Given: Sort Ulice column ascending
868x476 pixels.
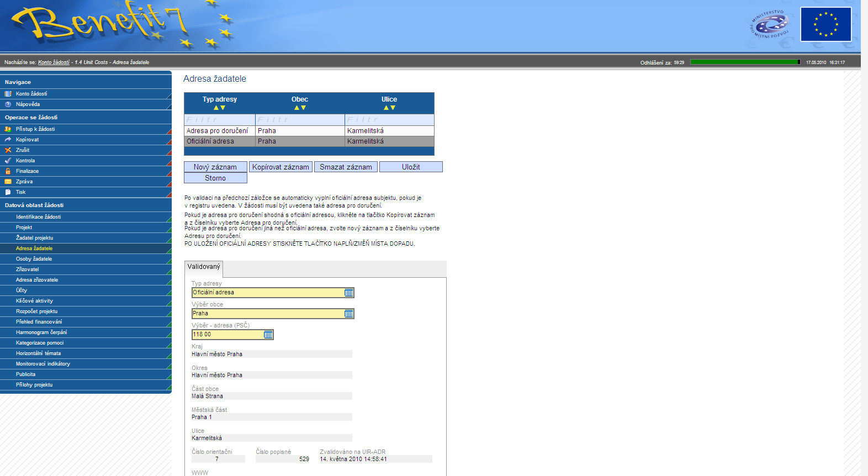Looking at the screenshot, I should 386,108.
